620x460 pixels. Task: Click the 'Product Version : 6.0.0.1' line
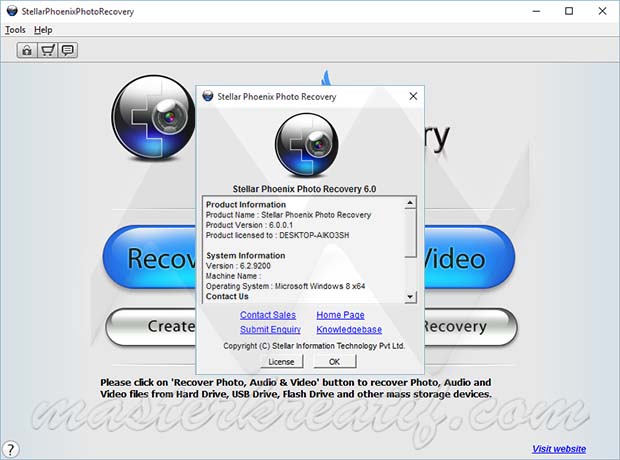click(250, 225)
